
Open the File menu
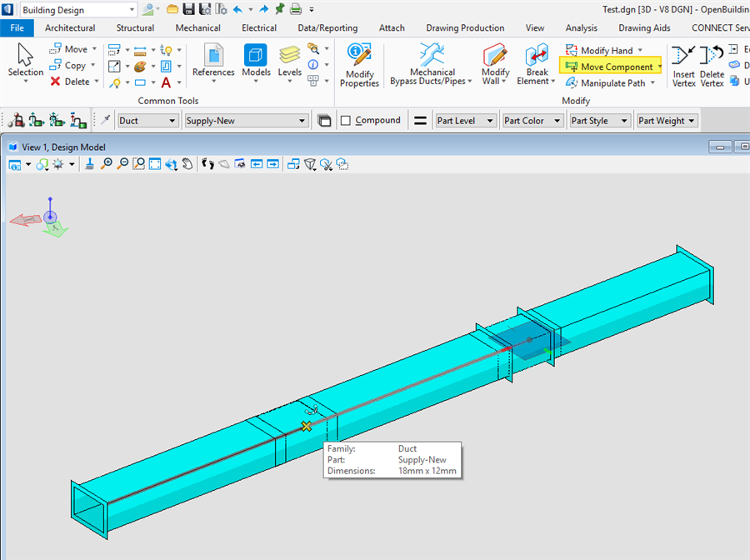[x=17, y=27]
